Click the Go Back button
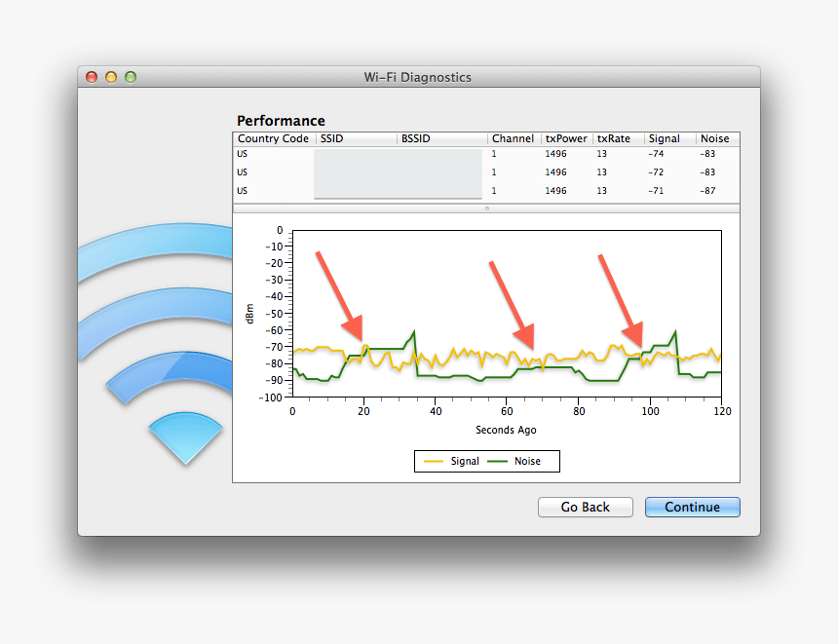The image size is (838, 644). click(x=586, y=507)
